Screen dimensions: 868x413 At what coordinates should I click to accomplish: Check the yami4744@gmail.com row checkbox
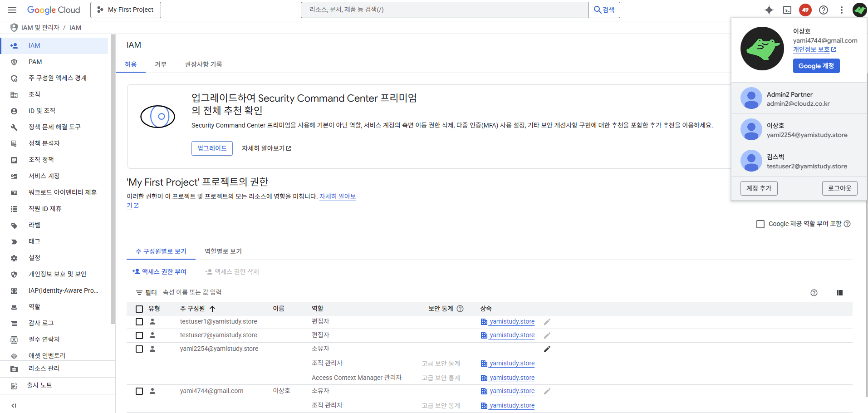tap(139, 391)
